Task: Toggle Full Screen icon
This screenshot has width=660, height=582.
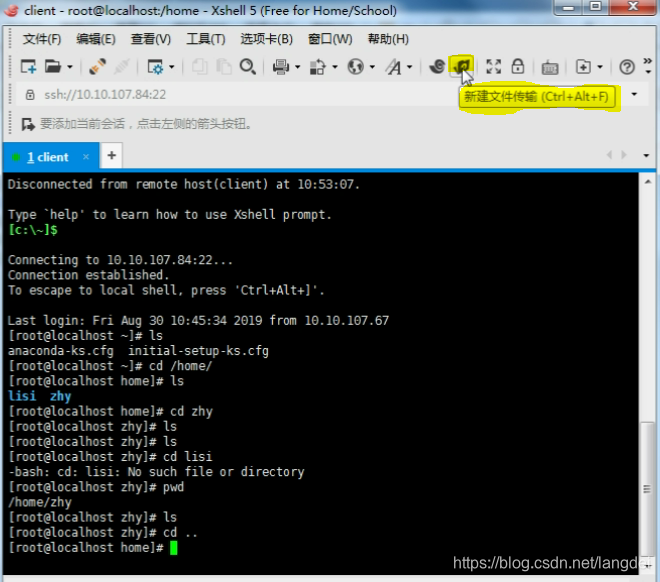Action: [493, 66]
